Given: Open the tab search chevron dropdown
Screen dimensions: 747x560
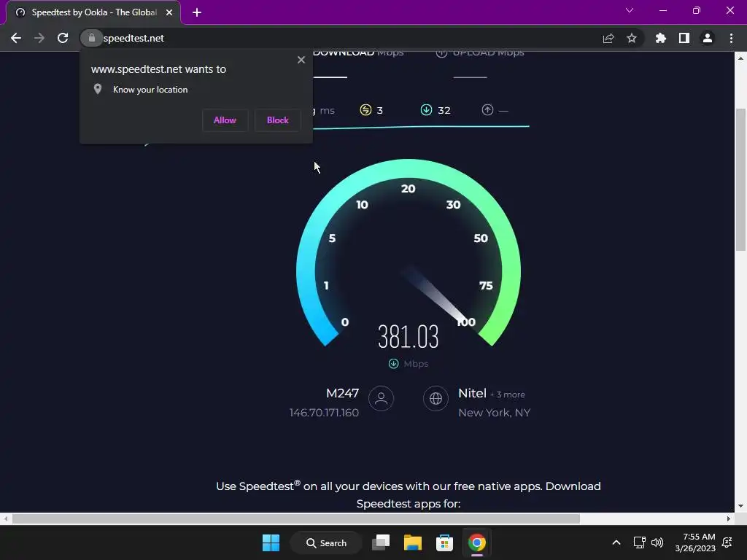Looking at the screenshot, I should [630, 10].
